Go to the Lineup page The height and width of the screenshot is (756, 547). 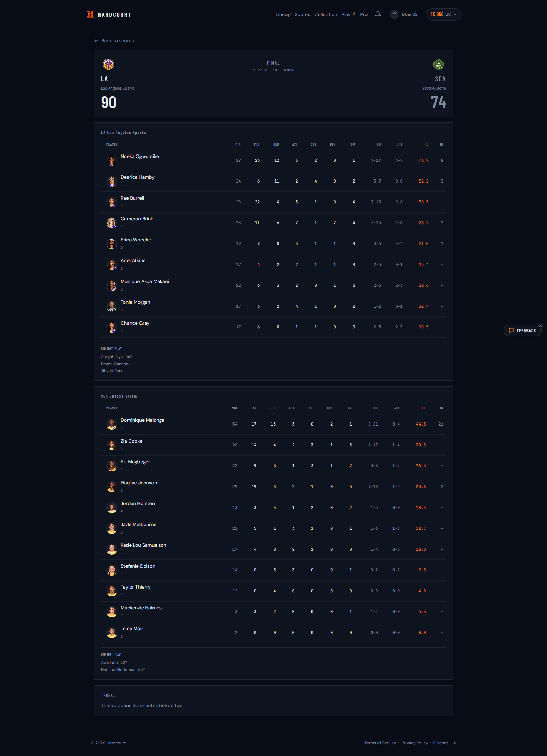pos(283,14)
